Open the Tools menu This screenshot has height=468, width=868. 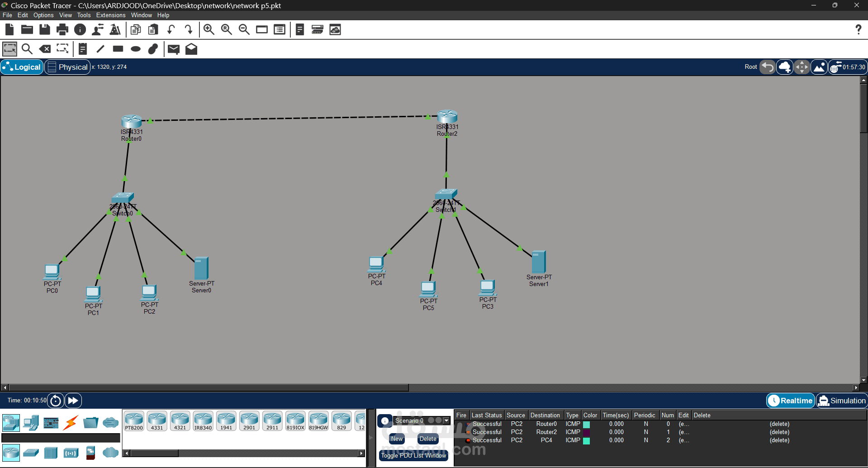pos(84,15)
